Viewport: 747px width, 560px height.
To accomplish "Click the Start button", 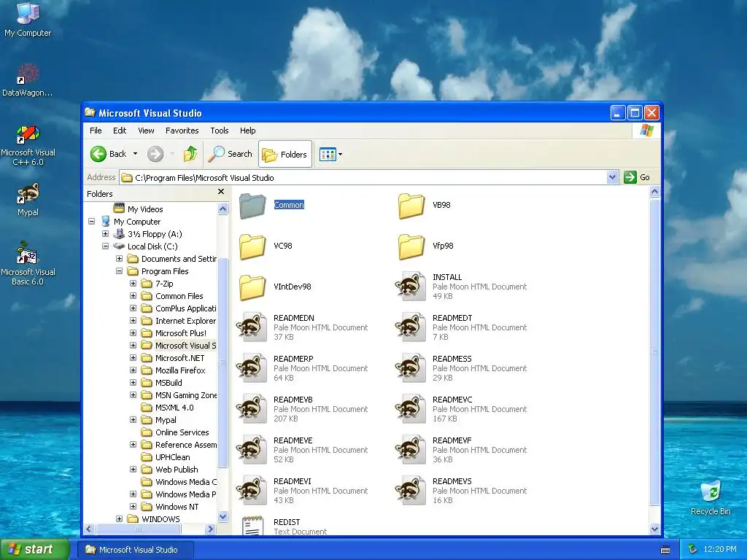I will click(34, 550).
